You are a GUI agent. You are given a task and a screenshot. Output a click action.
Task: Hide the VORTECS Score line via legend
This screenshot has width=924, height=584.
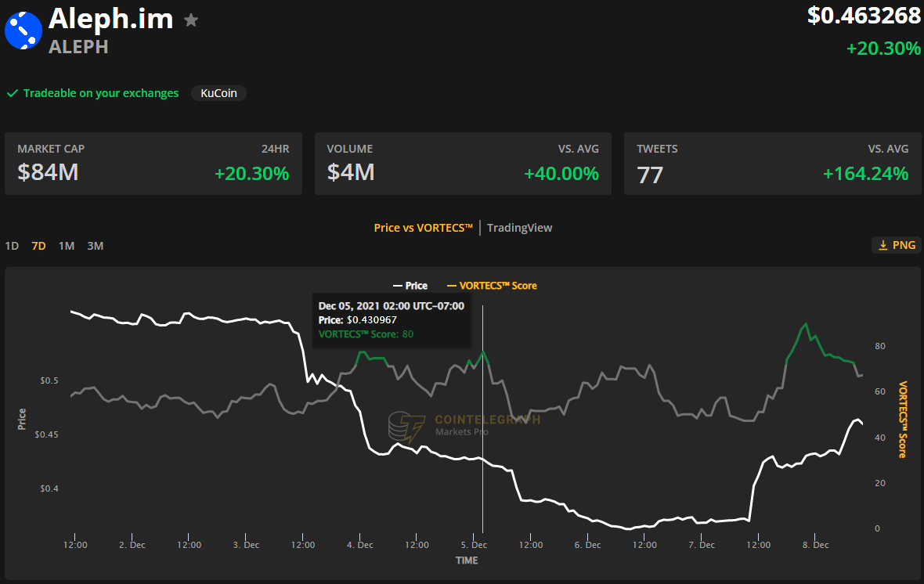[x=492, y=285]
